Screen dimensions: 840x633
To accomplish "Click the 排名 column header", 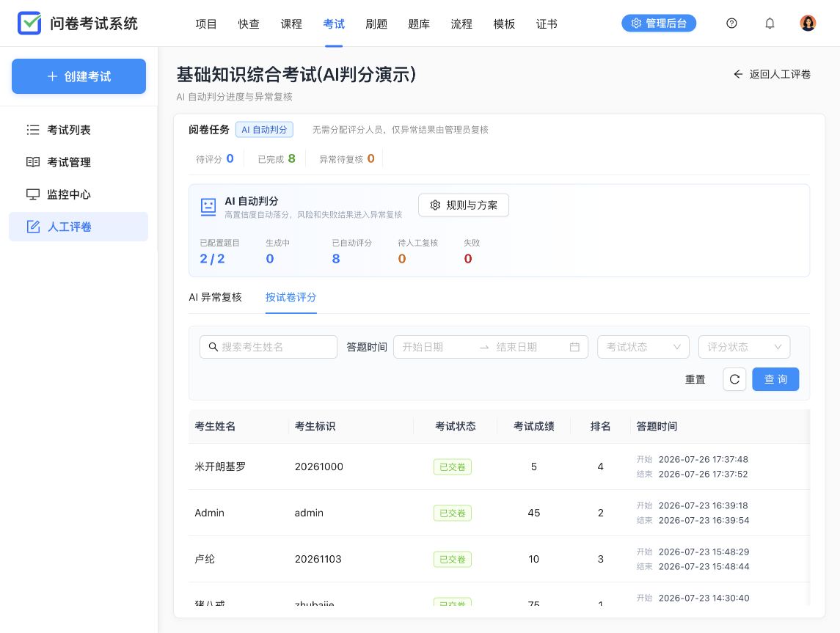I will [600, 426].
